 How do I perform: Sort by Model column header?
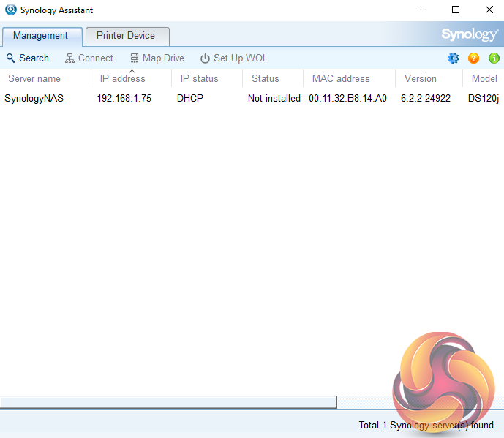(x=484, y=78)
